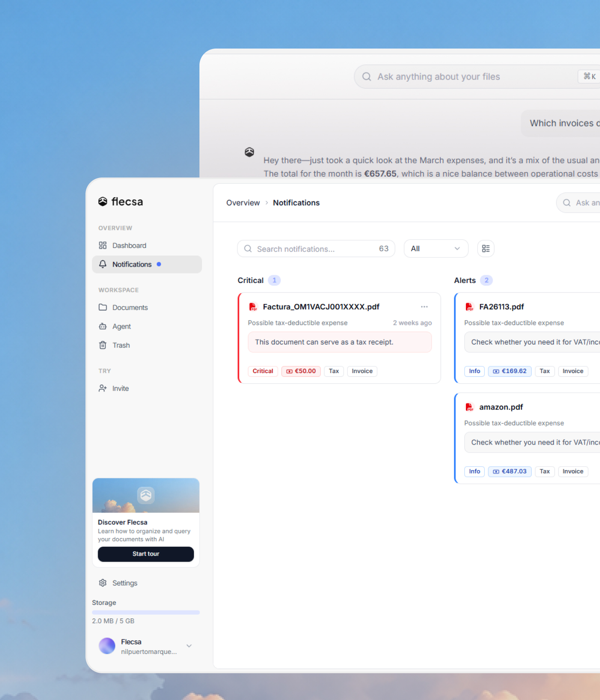Click the flecsa logo icon in sidebar
Viewport: 600px width, 700px height.
[x=103, y=202]
